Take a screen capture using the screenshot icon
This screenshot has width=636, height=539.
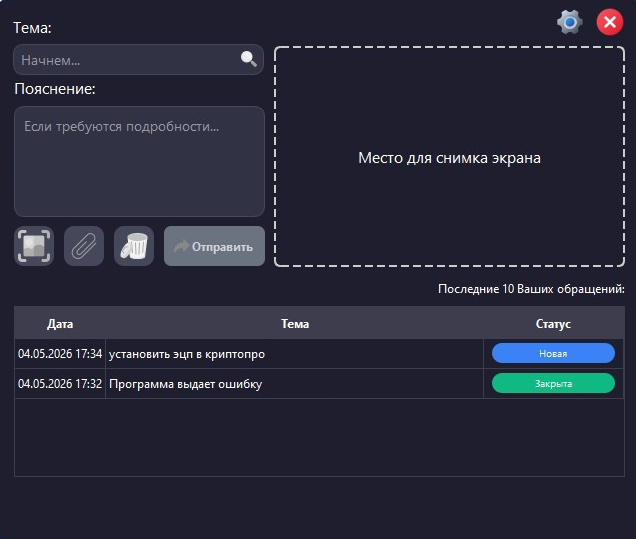pyautogui.click(x=34, y=246)
